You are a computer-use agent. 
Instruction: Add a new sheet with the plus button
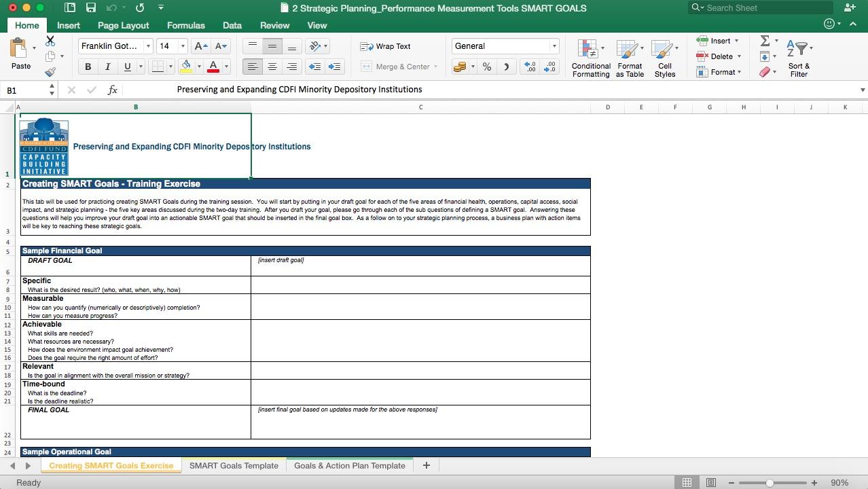[x=426, y=465]
